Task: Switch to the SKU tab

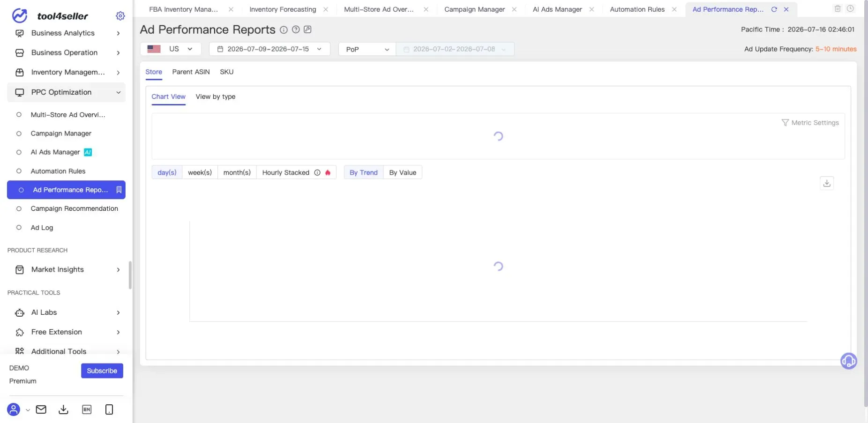Action: pos(226,72)
